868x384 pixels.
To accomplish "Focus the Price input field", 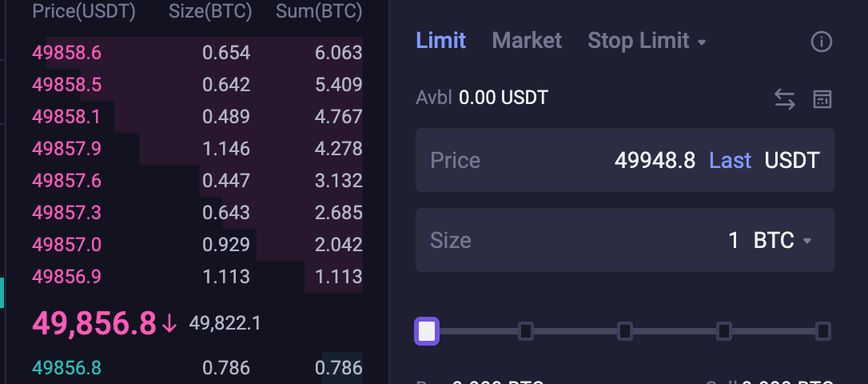I will pyautogui.click(x=624, y=160).
